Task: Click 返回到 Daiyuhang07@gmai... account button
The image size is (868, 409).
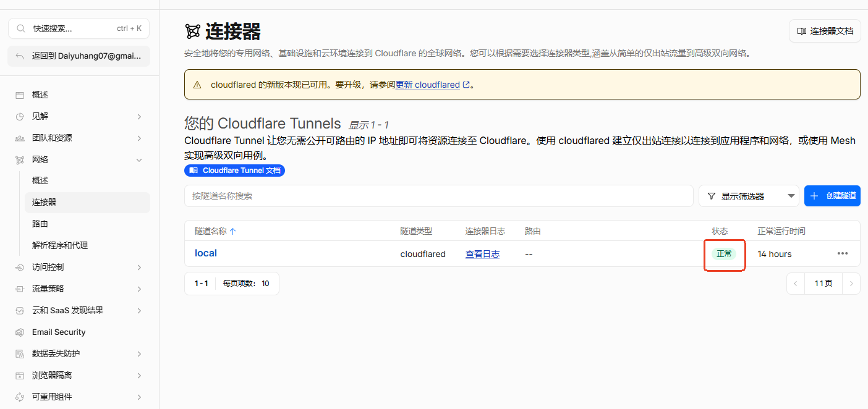Action: (x=79, y=56)
